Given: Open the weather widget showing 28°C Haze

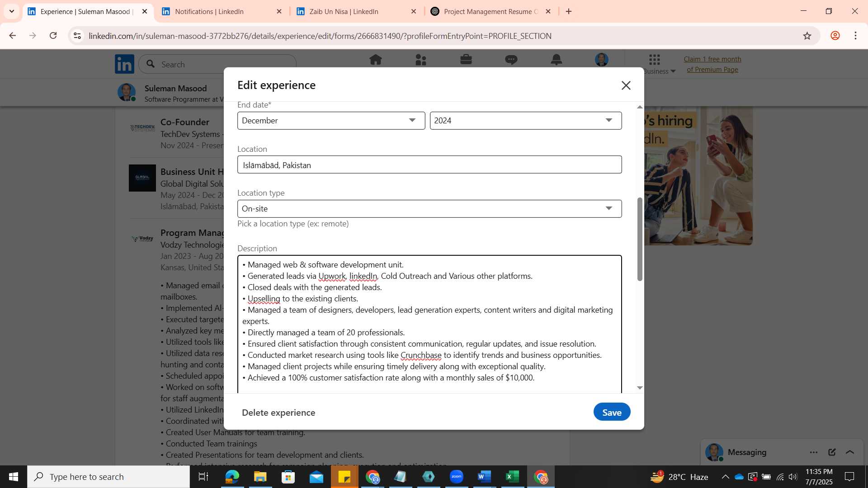Looking at the screenshot, I should pos(679,477).
